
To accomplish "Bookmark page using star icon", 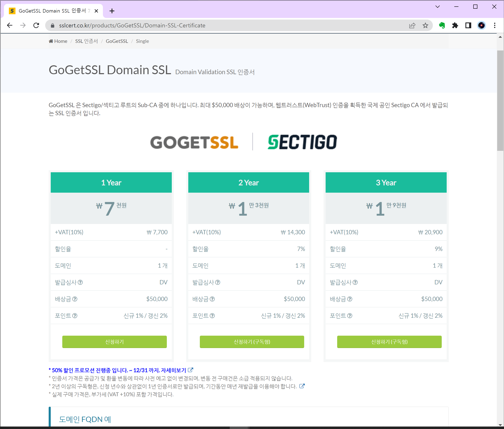I will pyautogui.click(x=425, y=25).
